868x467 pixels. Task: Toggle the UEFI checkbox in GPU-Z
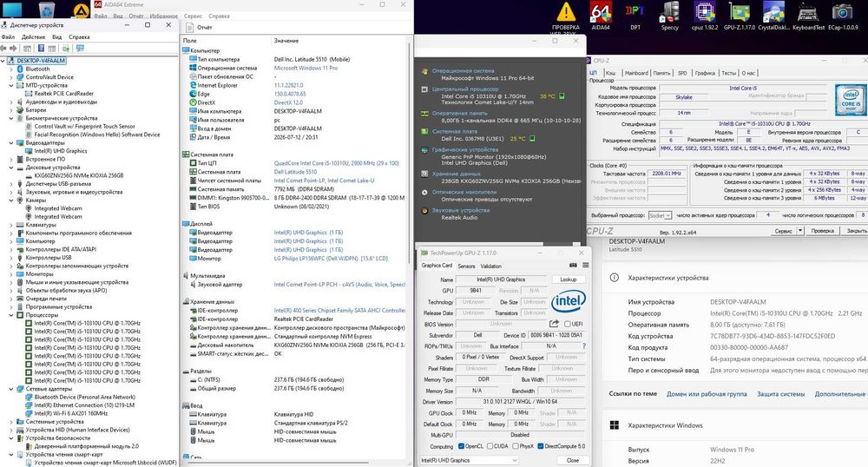[x=568, y=324]
